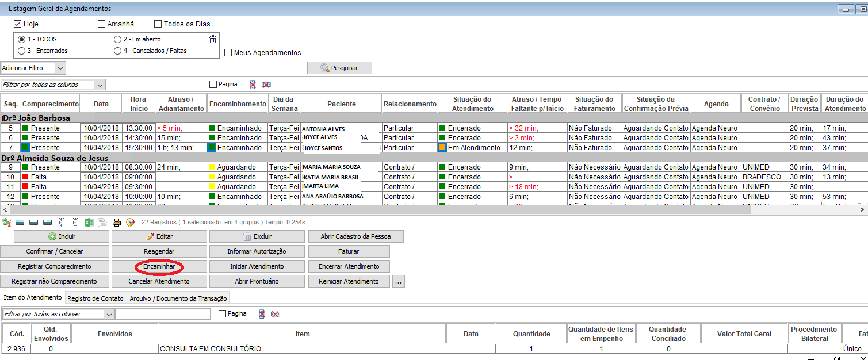Click the yellow Aguardando indicator in row 11
This screenshot has height=360, width=868.
pos(212,187)
